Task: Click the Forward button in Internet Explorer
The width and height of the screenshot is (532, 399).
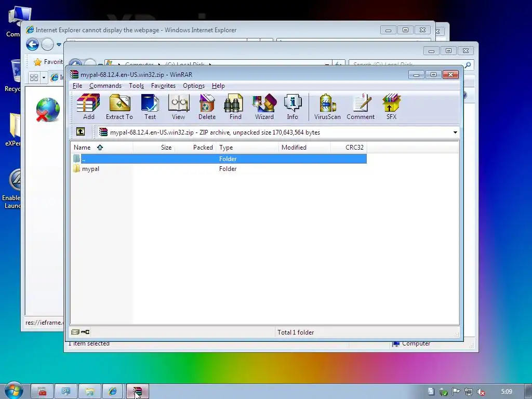Action: point(47,45)
